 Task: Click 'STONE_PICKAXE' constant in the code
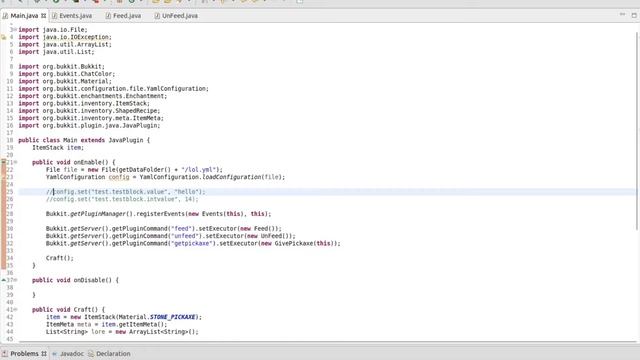(x=172, y=317)
